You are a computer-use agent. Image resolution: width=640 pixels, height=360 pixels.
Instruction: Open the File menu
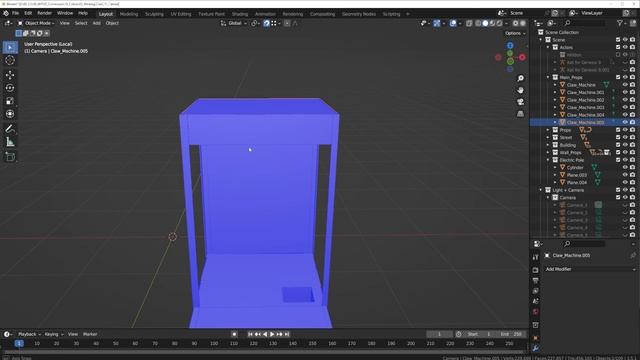[x=15, y=13]
